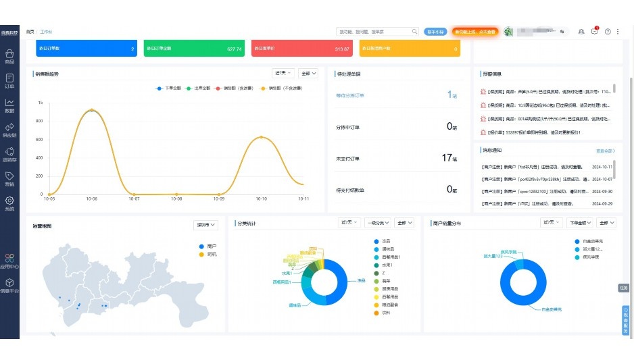Select the 进销存 inventory icon
This screenshot has height=364, width=634.
point(9,155)
